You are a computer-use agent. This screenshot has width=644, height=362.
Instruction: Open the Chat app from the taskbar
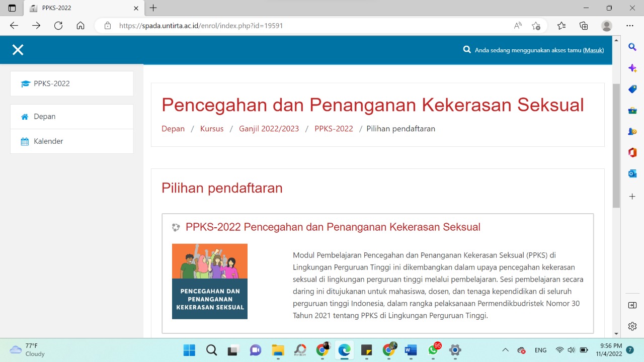click(256, 350)
